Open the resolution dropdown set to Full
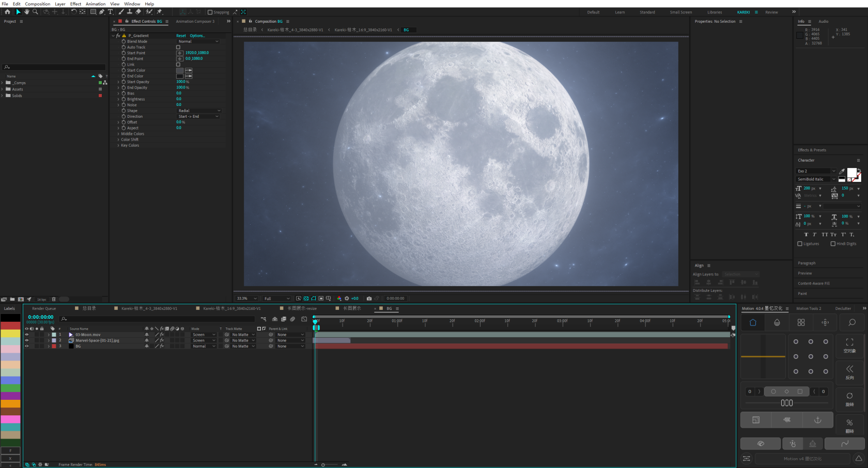The height and width of the screenshot is (468, 868). [277, 299]
